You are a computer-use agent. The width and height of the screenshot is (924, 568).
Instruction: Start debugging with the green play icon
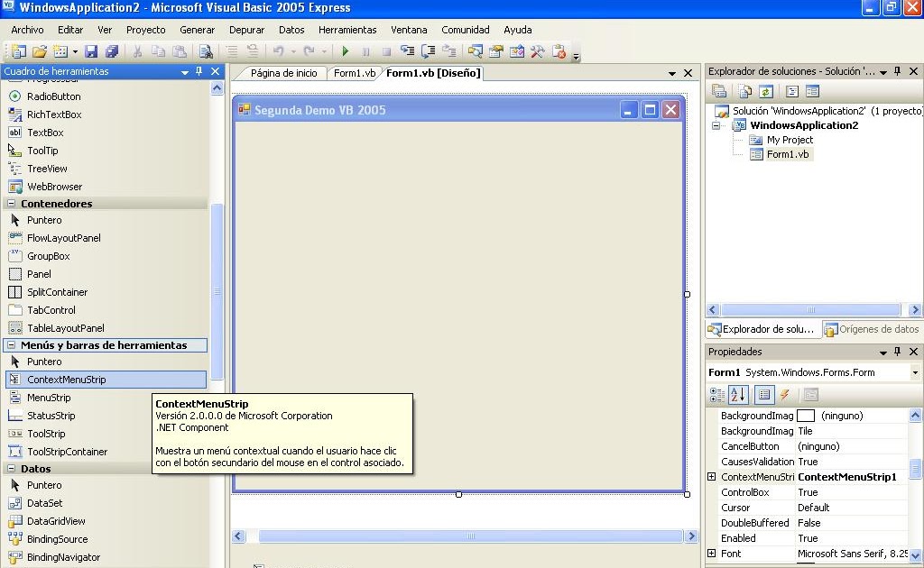pyautogui.click(x=346, y=51)
